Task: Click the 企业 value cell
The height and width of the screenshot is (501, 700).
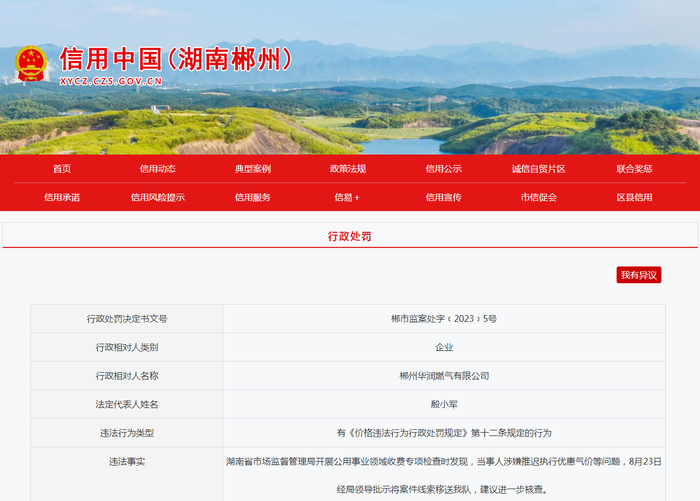Action: [x=444, y=347]
